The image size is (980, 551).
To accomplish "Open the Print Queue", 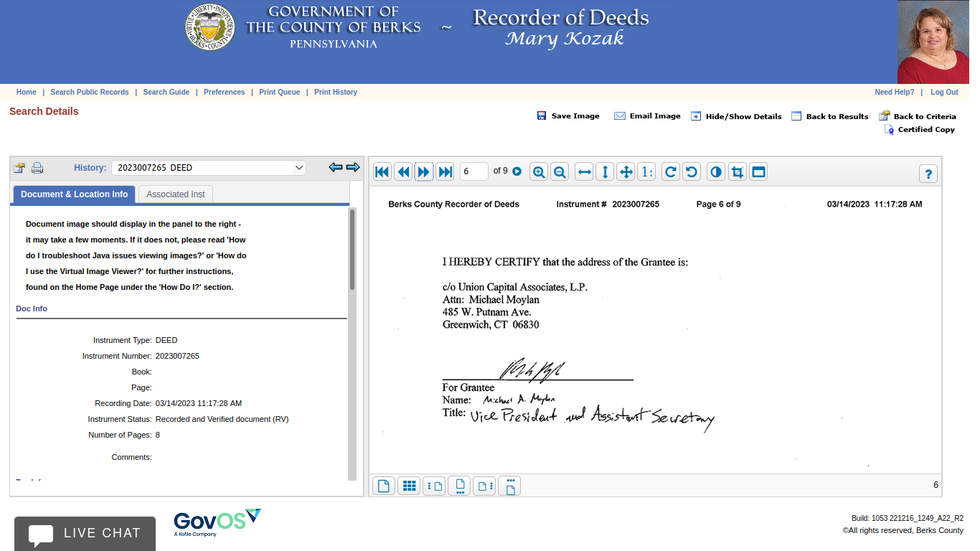I will (280, 92).
